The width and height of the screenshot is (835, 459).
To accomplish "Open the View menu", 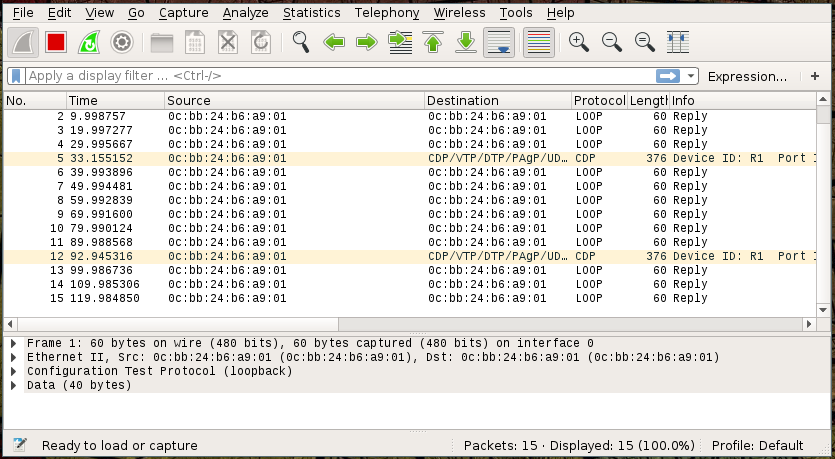I will click(x=100, y=13).
